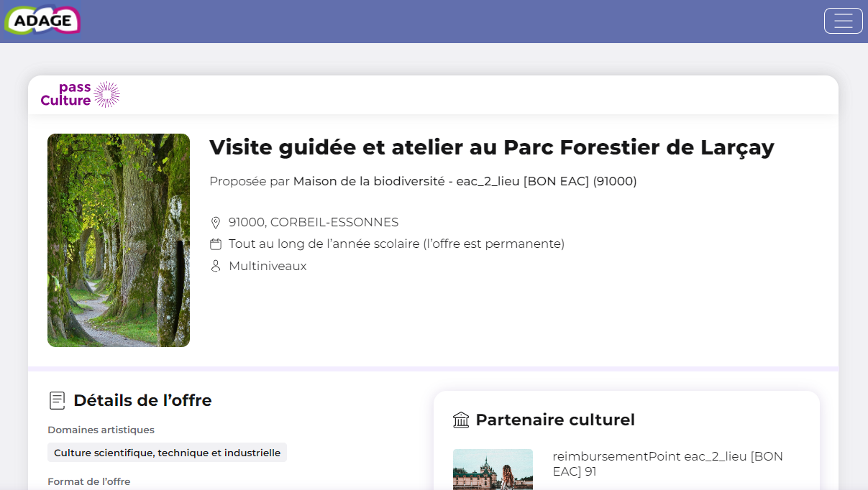The image size is (868, 490).
Task: Click the institution icon beside Partenaire culturel
Action: pos(461,420)
